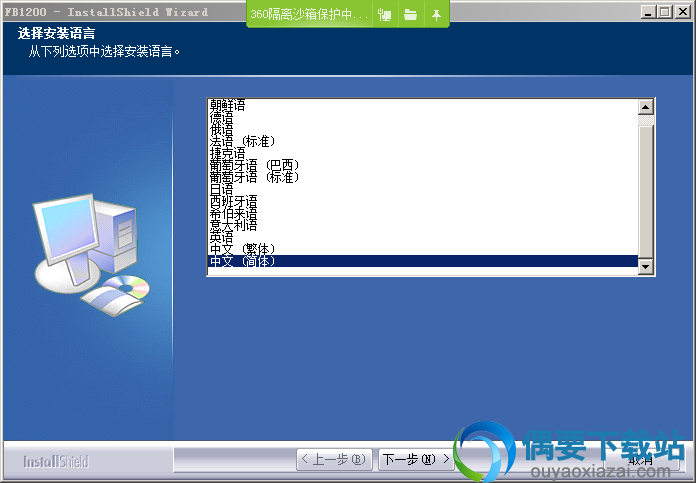This screenshot has height=483, width=696.
Task: Select 意大利语 in the language list
Action: click(423, 225)
